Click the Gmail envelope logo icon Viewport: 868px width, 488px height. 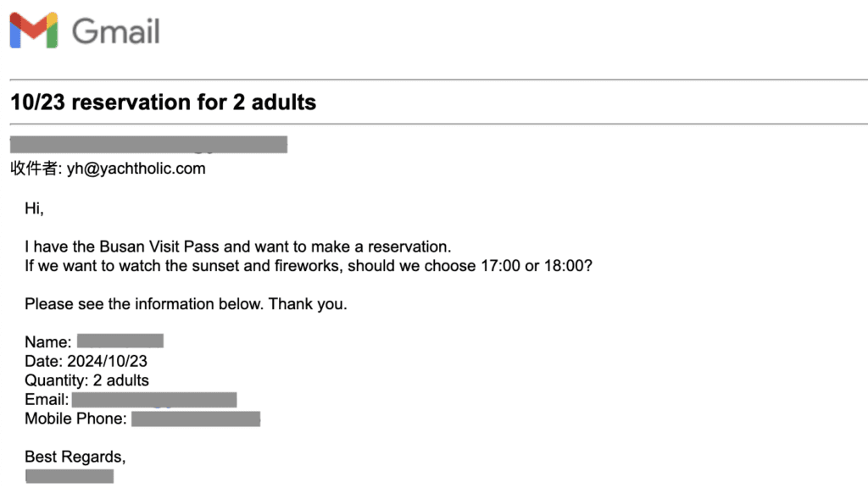34,30
